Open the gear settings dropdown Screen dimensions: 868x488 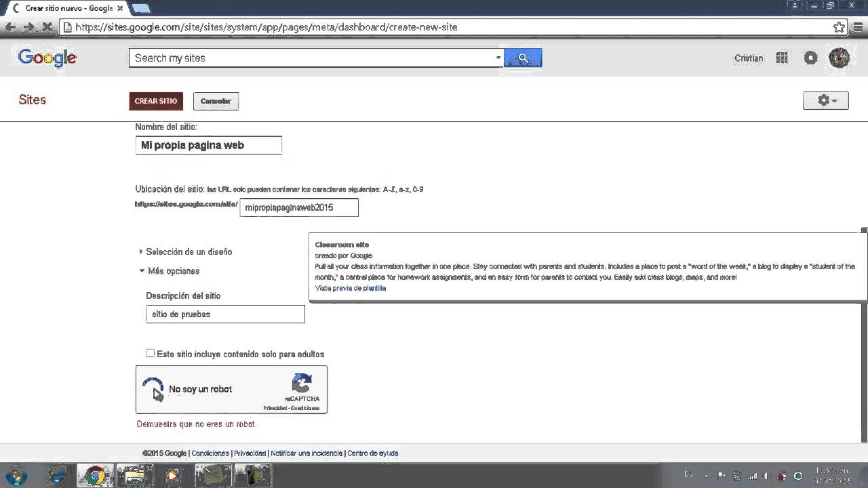tap(825, 100)
